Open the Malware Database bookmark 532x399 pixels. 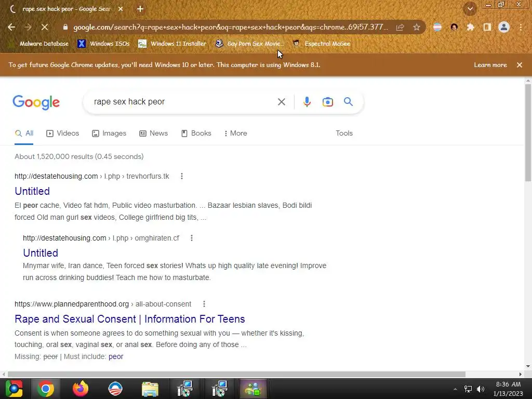pyautogui.click(x=39, y=44)
